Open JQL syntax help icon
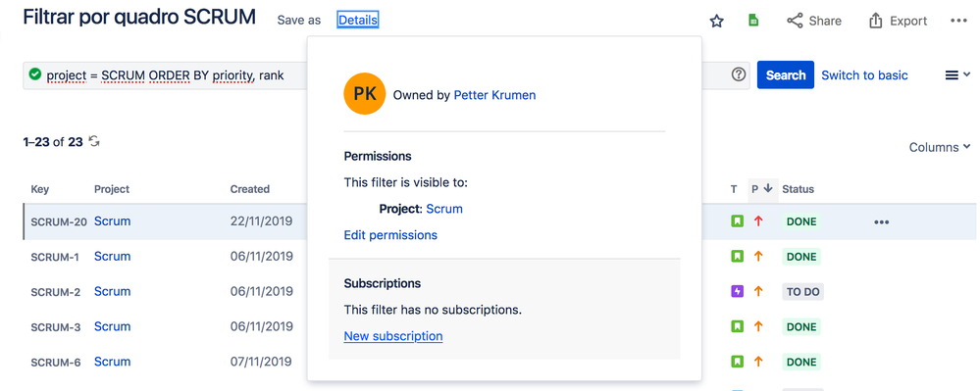Viewport: 980px width, 391px height. click(739, 74)
